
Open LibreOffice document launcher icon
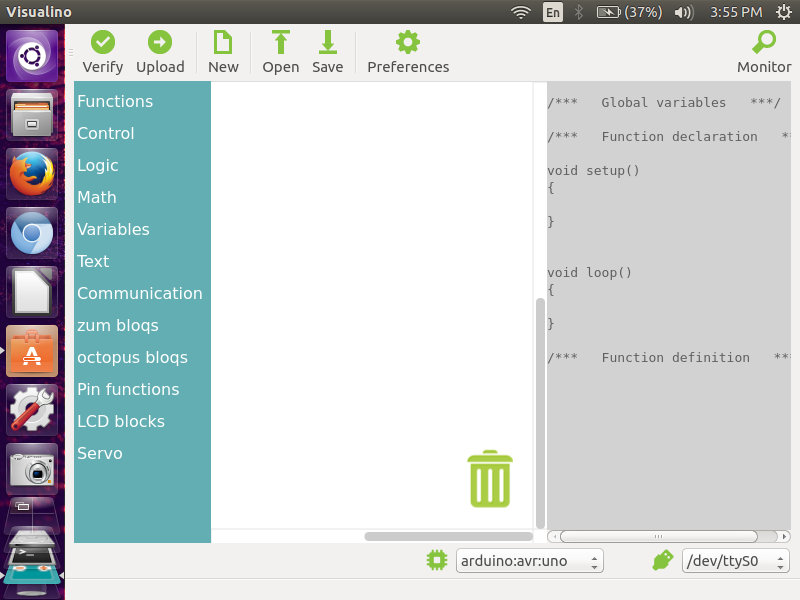click(32, 292)
